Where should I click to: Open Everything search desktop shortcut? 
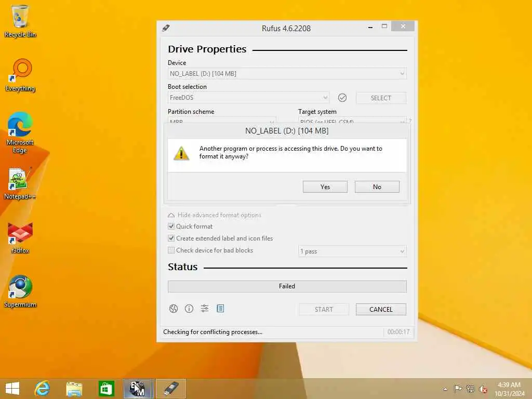point(20,75)
